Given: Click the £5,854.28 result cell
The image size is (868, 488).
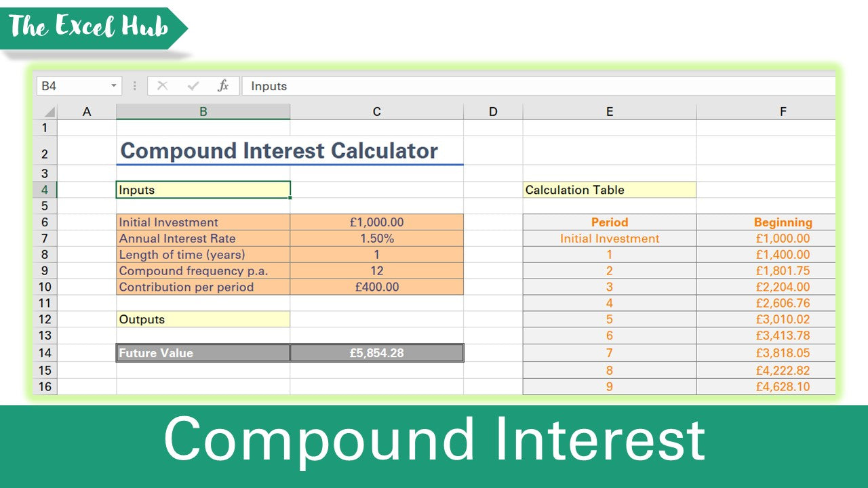Looking at the screenshot, I should pos(377,352).
